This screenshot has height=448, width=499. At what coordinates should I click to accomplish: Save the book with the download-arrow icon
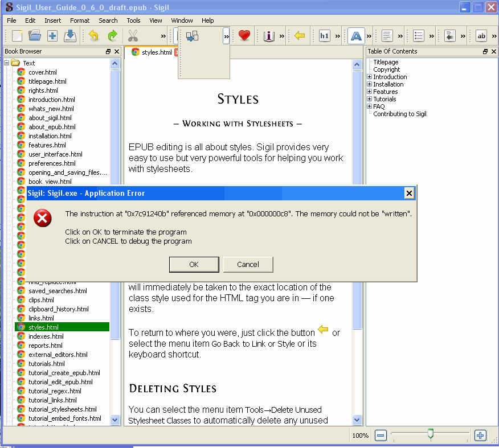pyautogui.click(x=70, y=36)
